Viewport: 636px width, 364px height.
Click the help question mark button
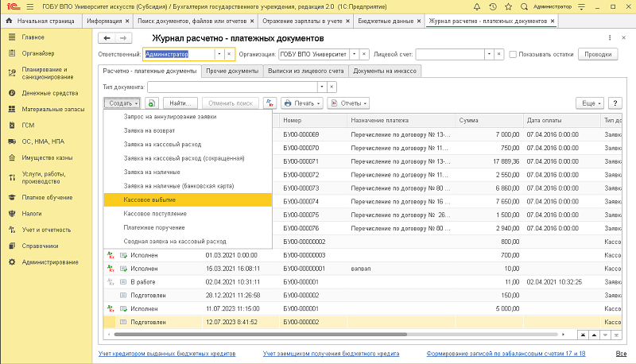click(614, 103)
